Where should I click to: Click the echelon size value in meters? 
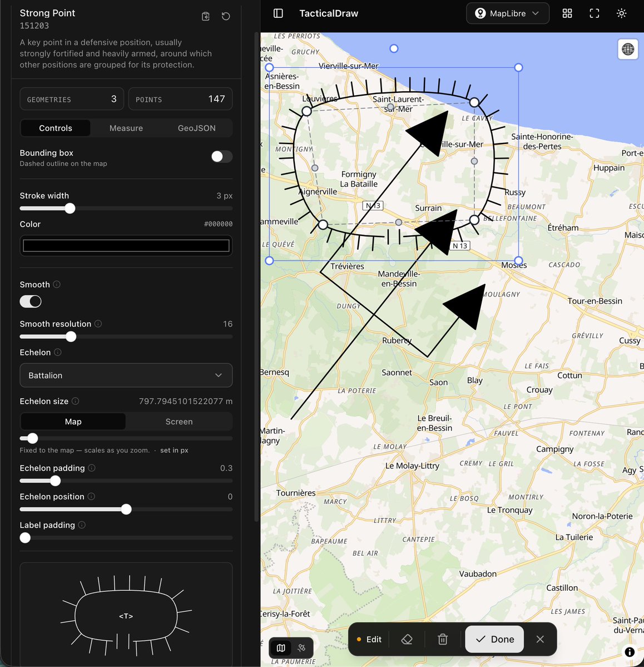(185, 401)
